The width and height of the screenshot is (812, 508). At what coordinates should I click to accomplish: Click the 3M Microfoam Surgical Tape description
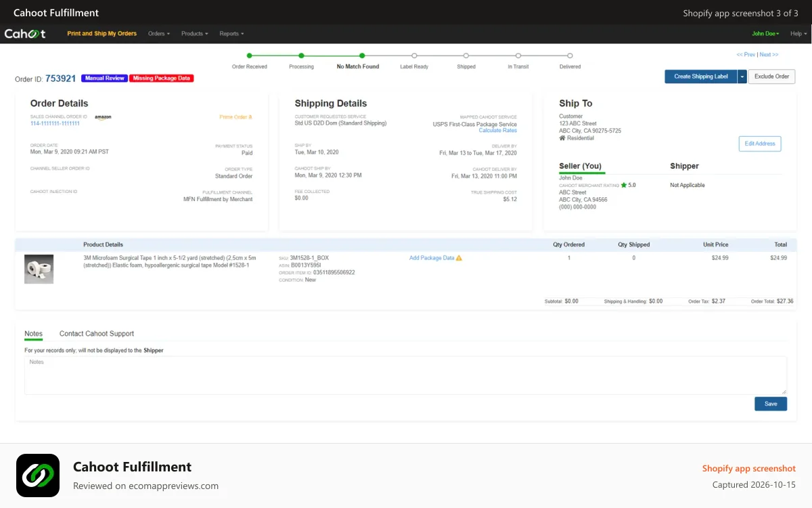pyautogui.click(x=170, y=261)
